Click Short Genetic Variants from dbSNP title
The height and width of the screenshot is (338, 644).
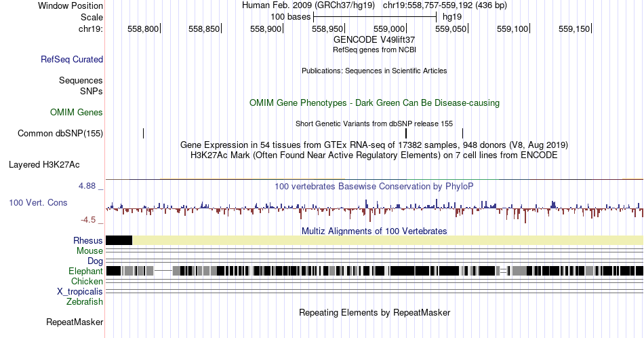[x=374, y=124]
